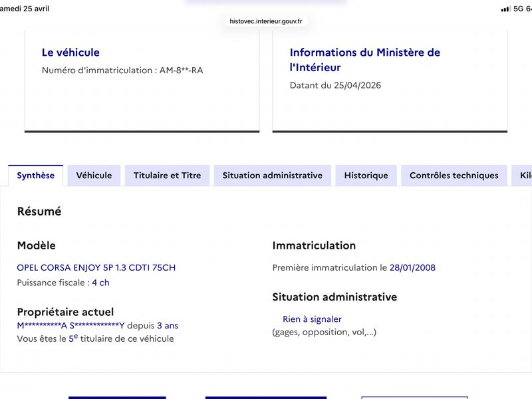Click 'OPEL CORSA ENJOY 5P 1.3 CDTI 75CH'

point(96,268)
